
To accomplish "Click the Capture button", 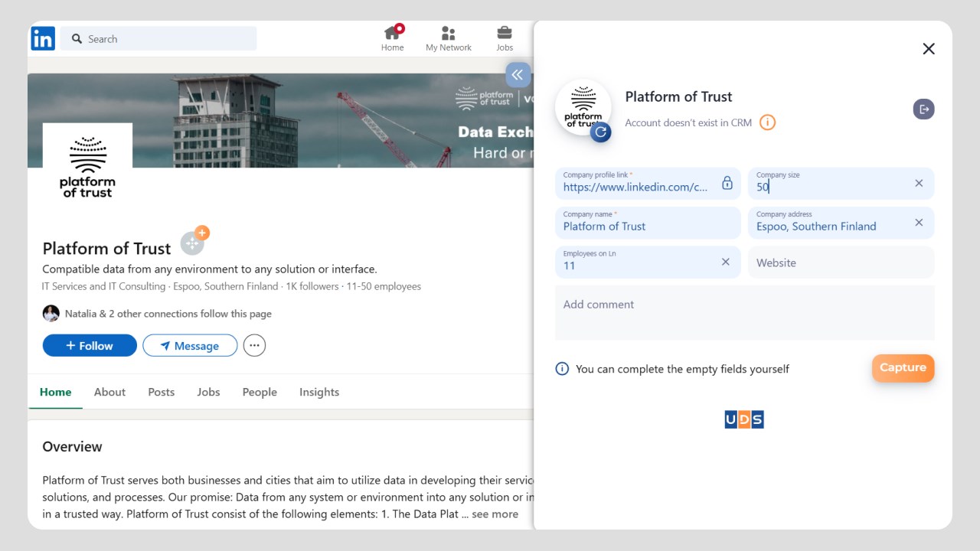I will [x=903, y=368].
